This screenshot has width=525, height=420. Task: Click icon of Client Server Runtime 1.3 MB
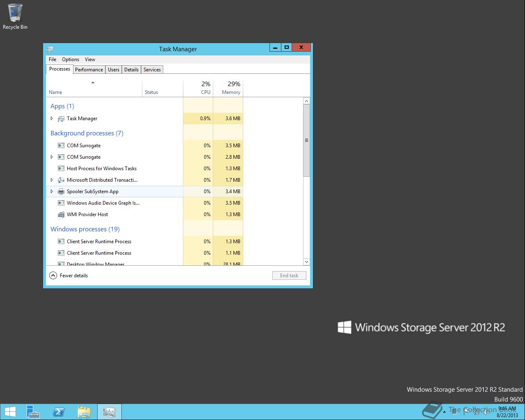pyautogui.click(x=61, y=242)
